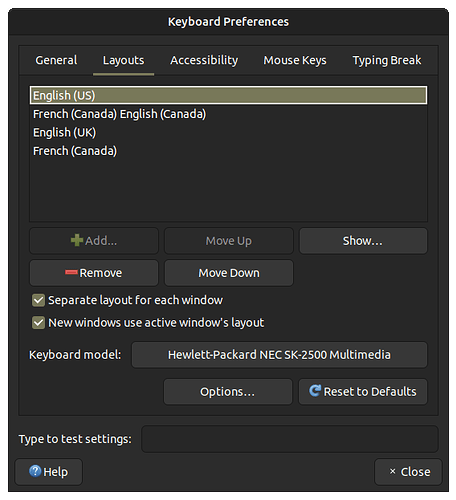Remove the selected layout
Image resolution: width=456 pixels, height=500 pixels.
click(94, 273)
